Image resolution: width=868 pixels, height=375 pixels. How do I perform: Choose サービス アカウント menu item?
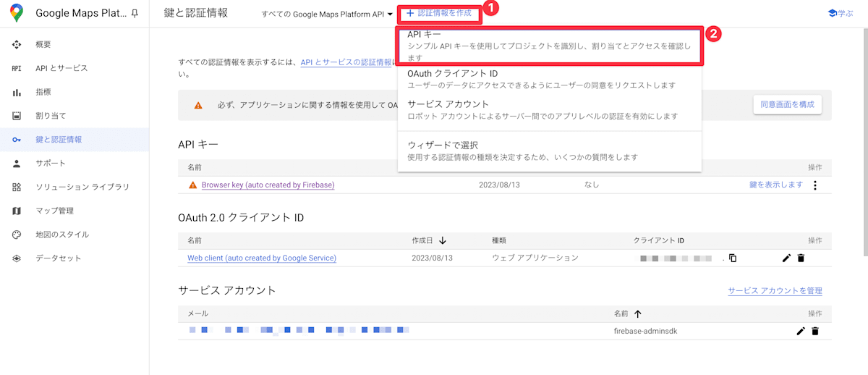coord(549,109)
